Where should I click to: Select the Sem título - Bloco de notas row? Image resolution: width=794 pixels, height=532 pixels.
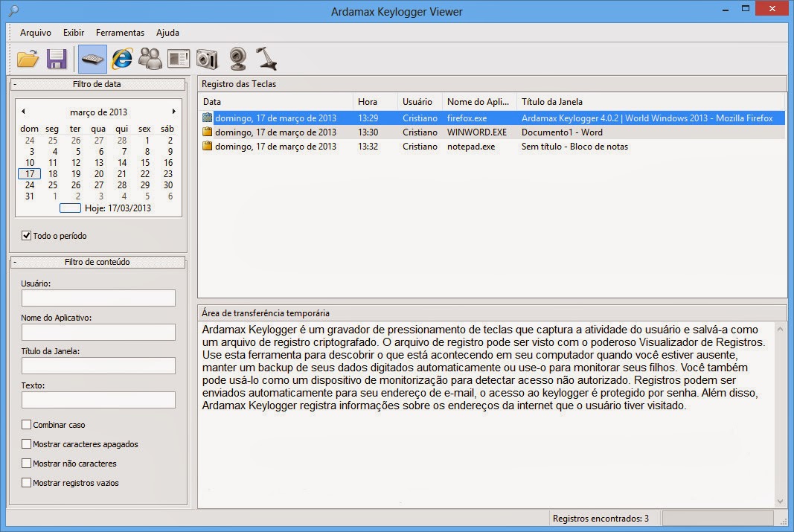click(492, 147)
